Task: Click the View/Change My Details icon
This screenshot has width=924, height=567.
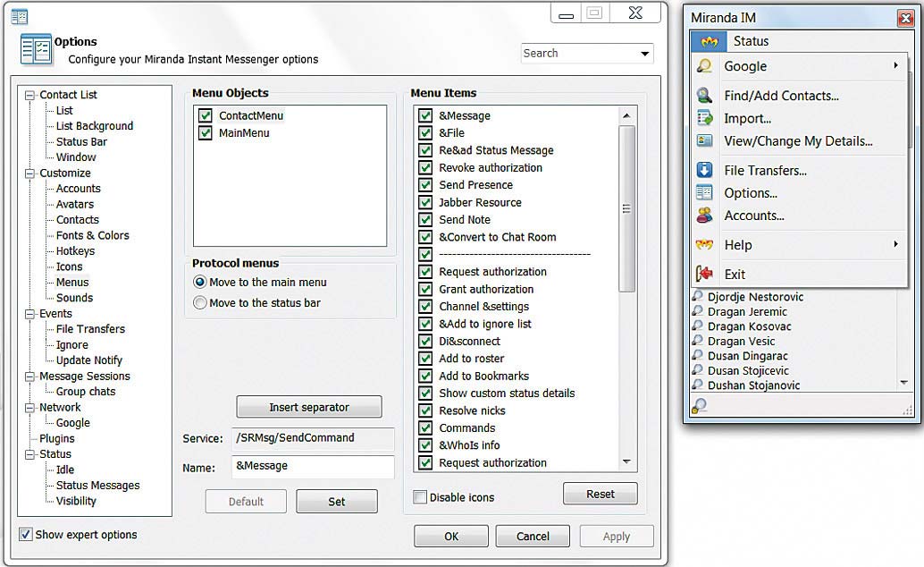Action: (704, 140)
